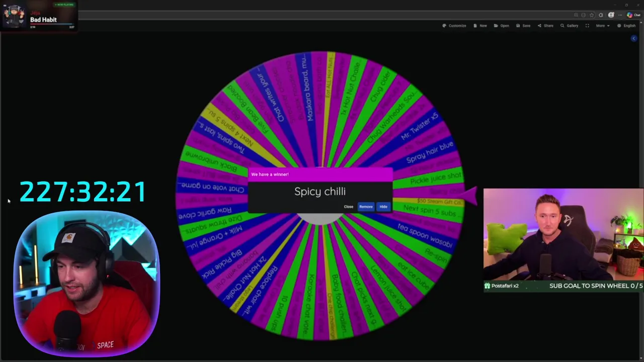Hide the Spicy chilli entry
Image resolution: width=644 pixels, height=362 pixels.
tap(383, 207)
